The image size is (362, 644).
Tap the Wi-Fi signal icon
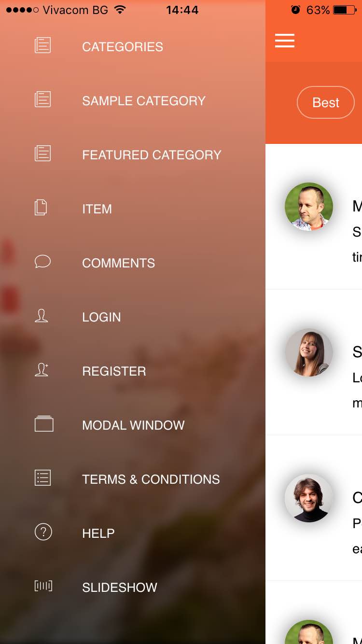[x=120, y=10]
